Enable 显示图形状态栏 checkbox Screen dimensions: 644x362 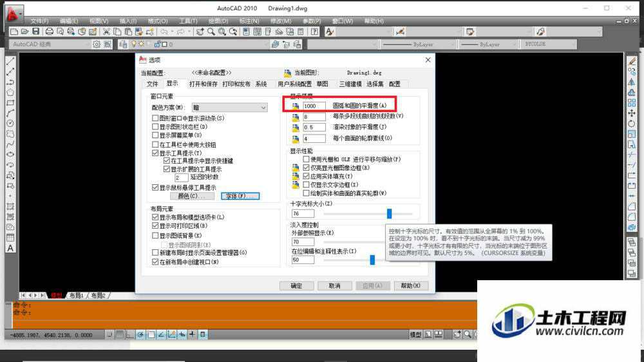click(x=155, y=126)
